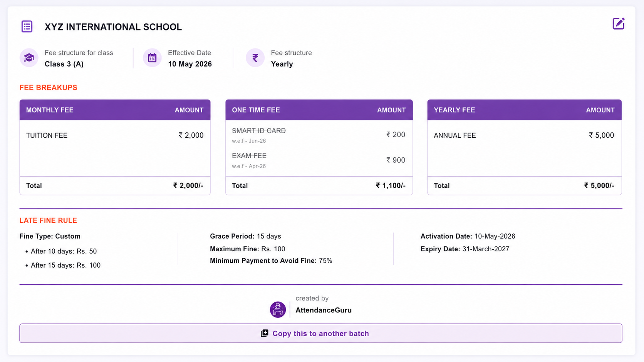644x362 pixels.
Task: Select the ₹ 200 amount
Action: pos(396,135)
